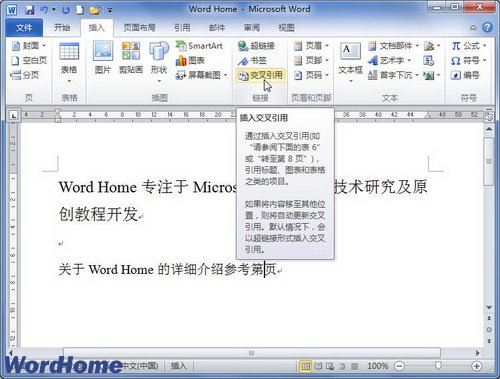Click the Redo icon in title bar

[x=66, y=10]
